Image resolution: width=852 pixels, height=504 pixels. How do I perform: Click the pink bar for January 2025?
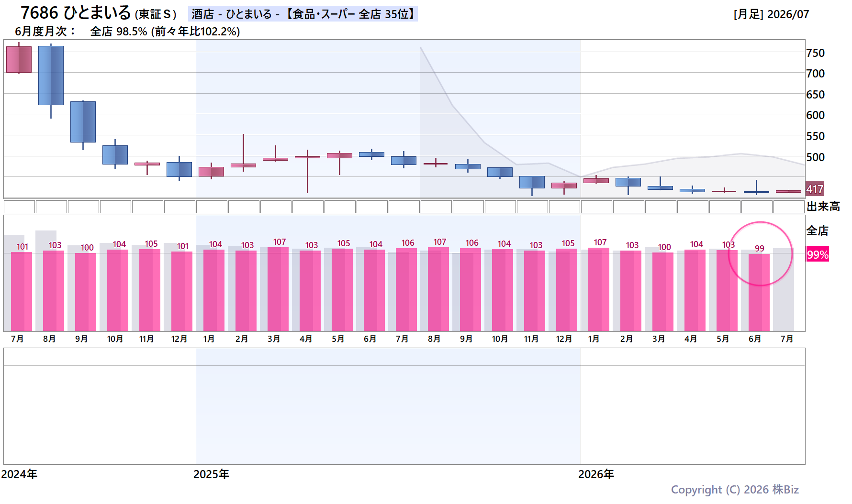click(x=214, y=290)
